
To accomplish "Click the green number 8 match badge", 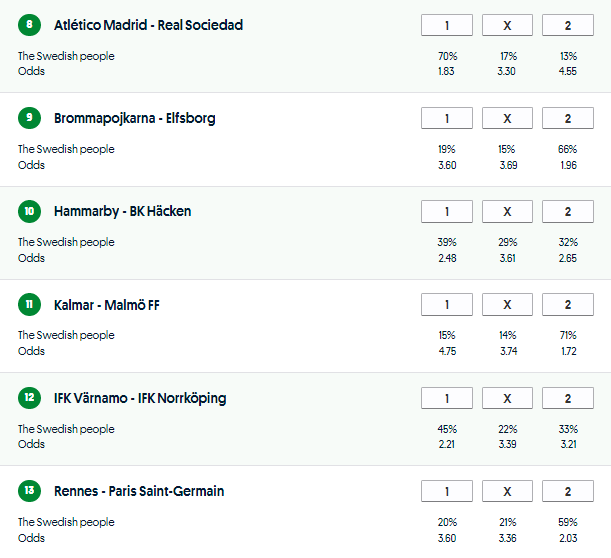I will tap(30, 25).
